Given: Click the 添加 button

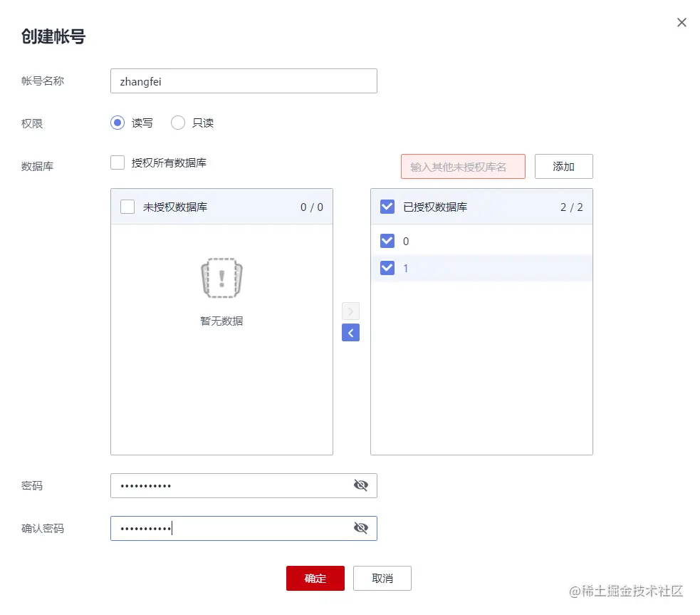Looking at the screenshot, I should [x=564, y=167].
